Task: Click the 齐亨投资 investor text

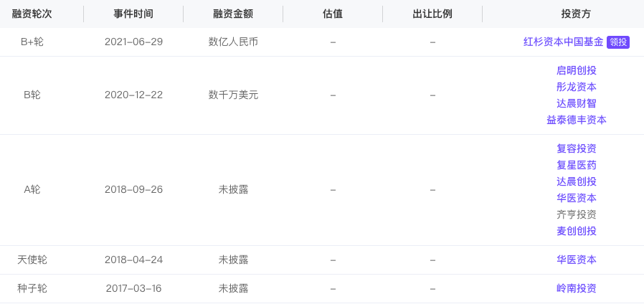Action: tap(577, 214)
